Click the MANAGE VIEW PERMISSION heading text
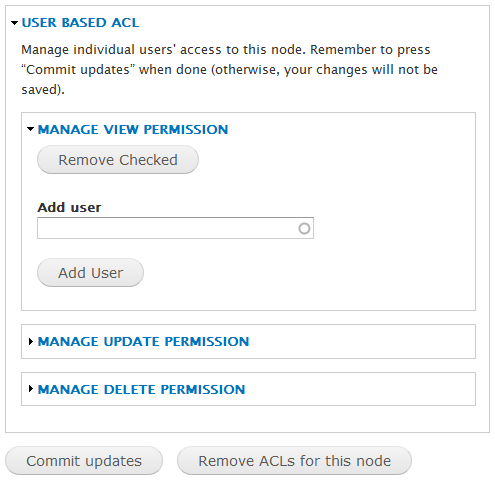The width and height of the screenshot is (495, 480). 133,129
